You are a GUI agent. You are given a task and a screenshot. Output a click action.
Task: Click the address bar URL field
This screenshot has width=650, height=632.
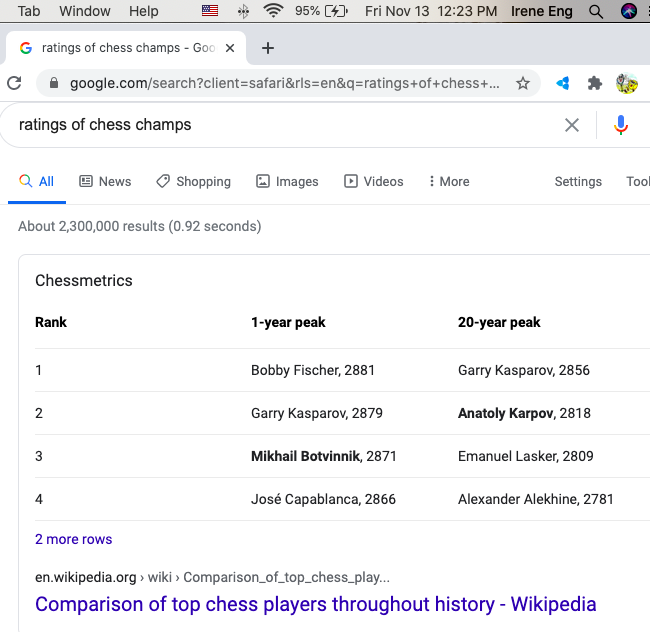(x=285, y=84)
